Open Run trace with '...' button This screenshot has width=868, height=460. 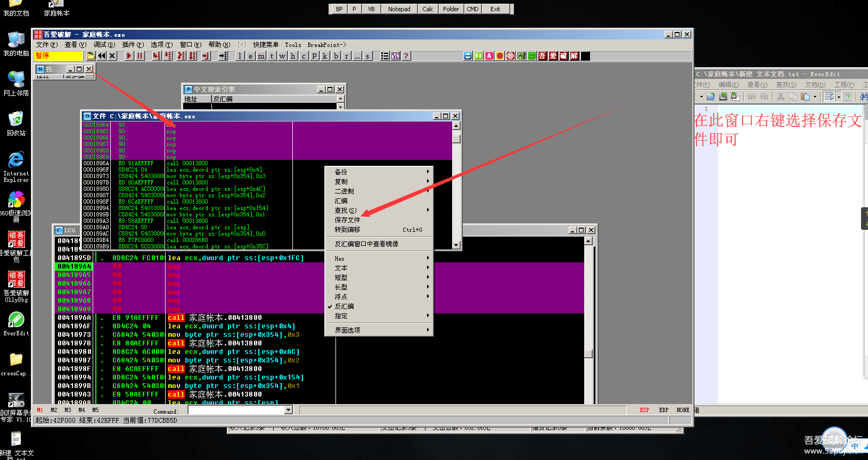[357, 56]
